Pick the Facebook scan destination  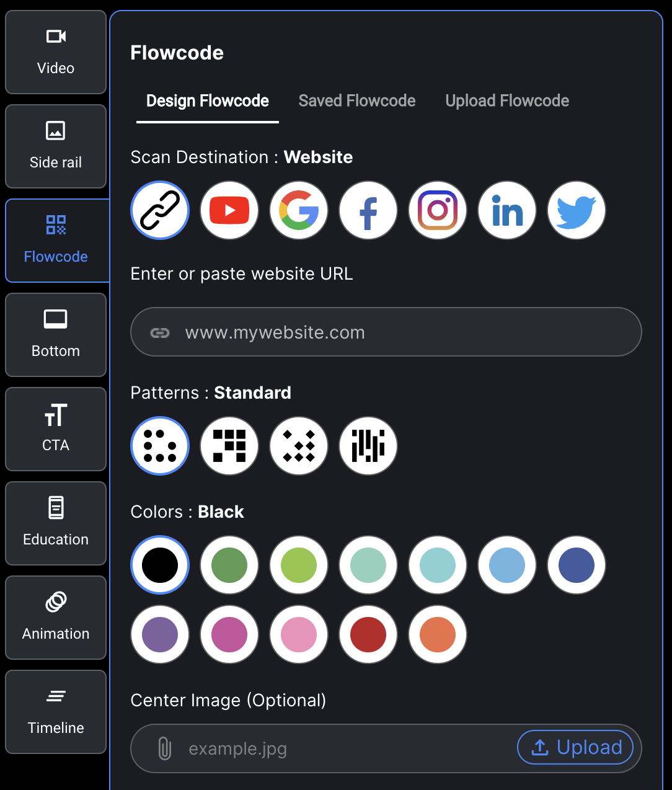(368, 210)
